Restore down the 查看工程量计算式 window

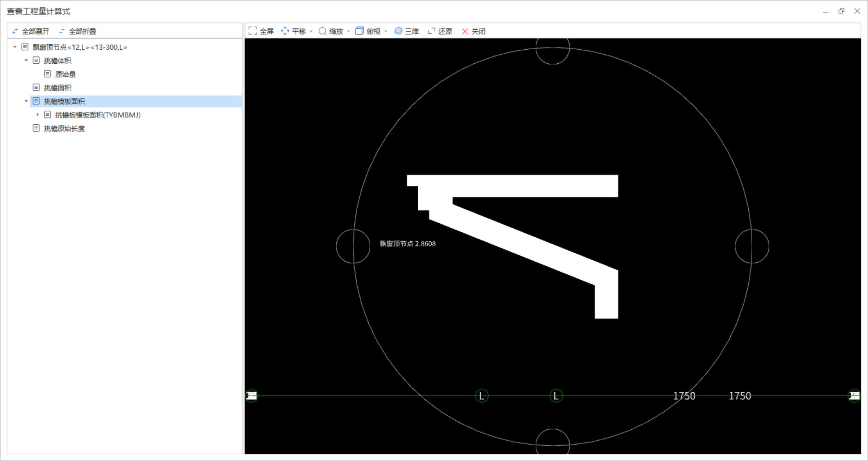point(841,11)
